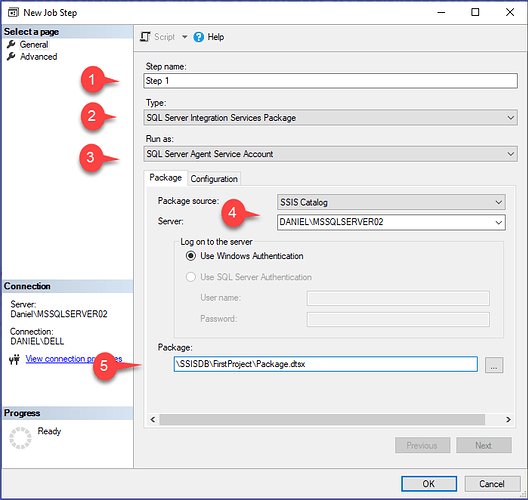Close the New Job Step window

coord(510,12)
